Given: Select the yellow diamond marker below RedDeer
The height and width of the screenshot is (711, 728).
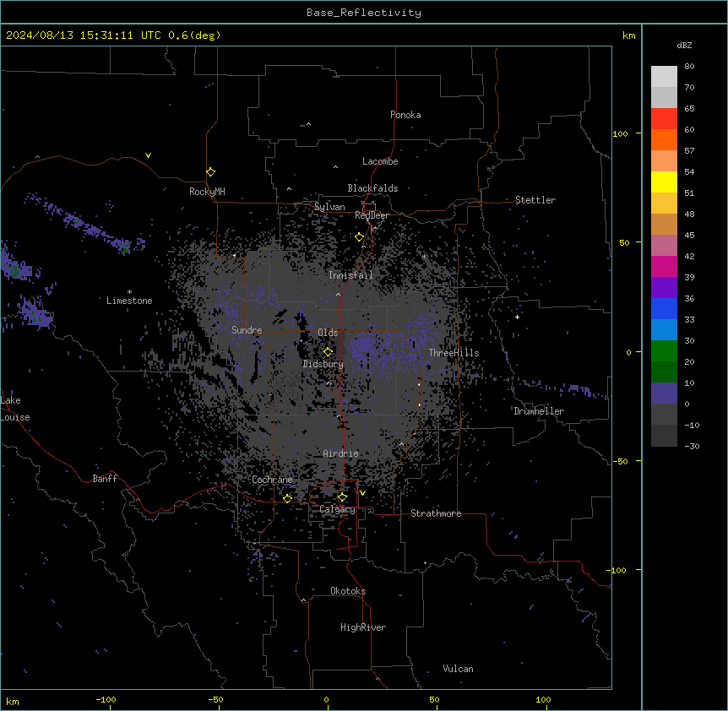Looking at the screenshot, I should coord(359,237).
